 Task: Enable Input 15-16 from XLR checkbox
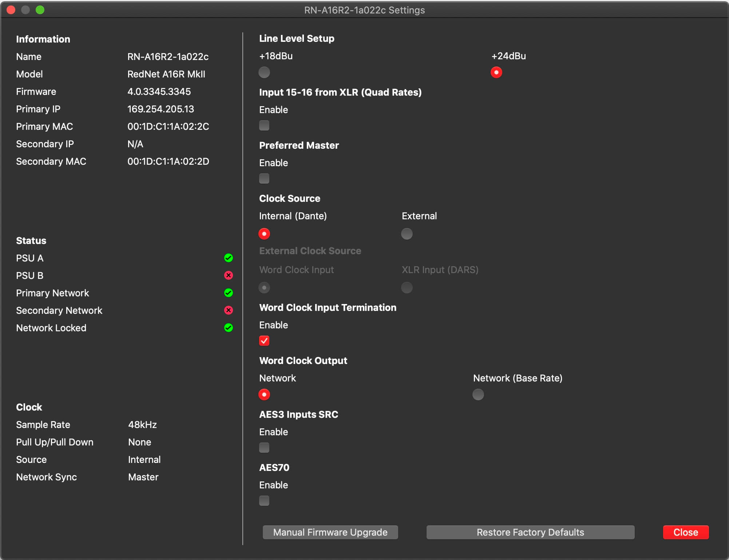pos(264,125)
